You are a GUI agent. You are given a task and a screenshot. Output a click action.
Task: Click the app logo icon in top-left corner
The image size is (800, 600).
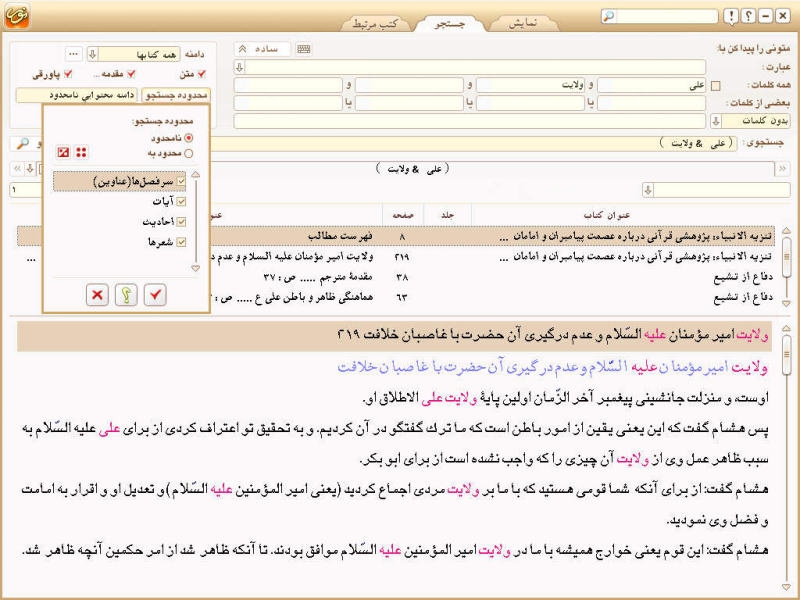(16, 16)
